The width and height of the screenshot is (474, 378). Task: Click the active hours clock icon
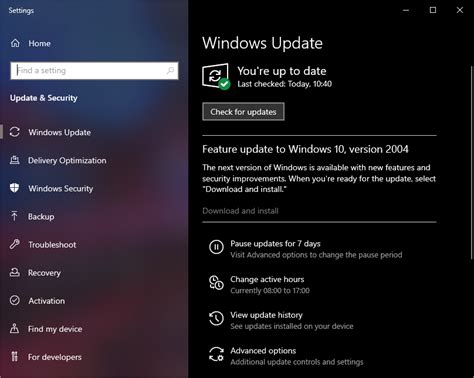pyautogui.click(x=216, y=283)
